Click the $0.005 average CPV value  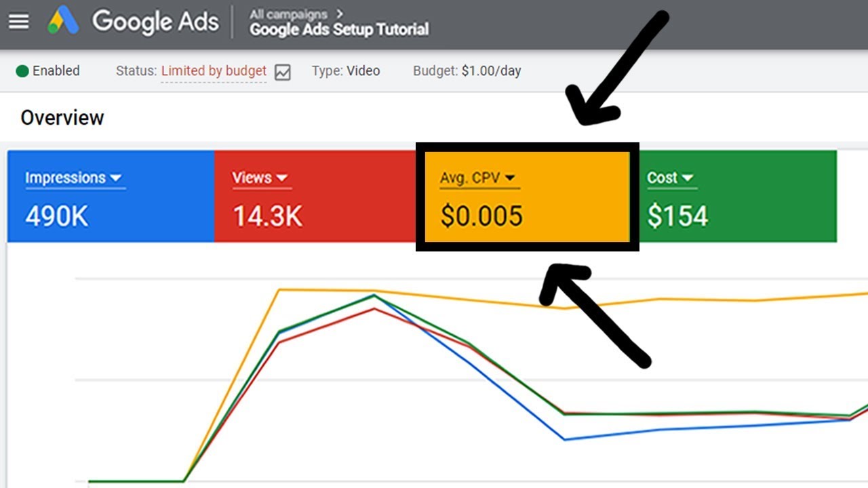pos(481,216)
